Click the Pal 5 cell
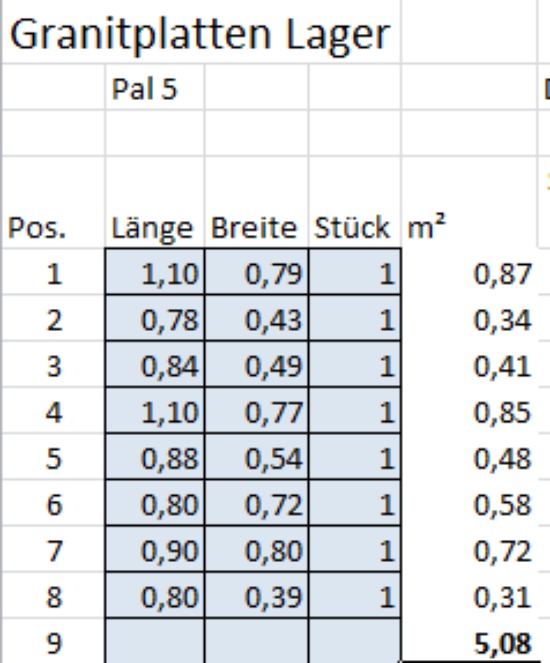This screenshot has height=663, width=550. point(155,87)
